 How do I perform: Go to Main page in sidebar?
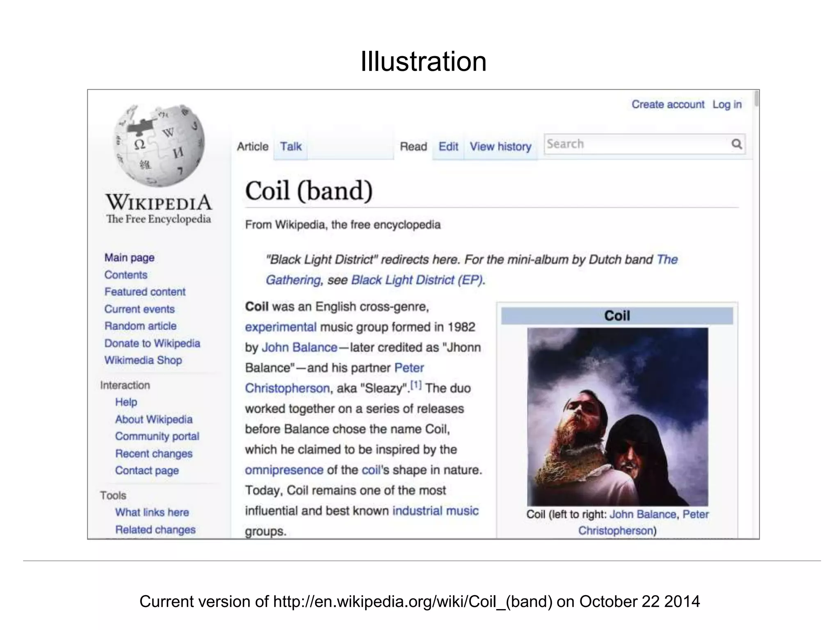click(129, 258)
